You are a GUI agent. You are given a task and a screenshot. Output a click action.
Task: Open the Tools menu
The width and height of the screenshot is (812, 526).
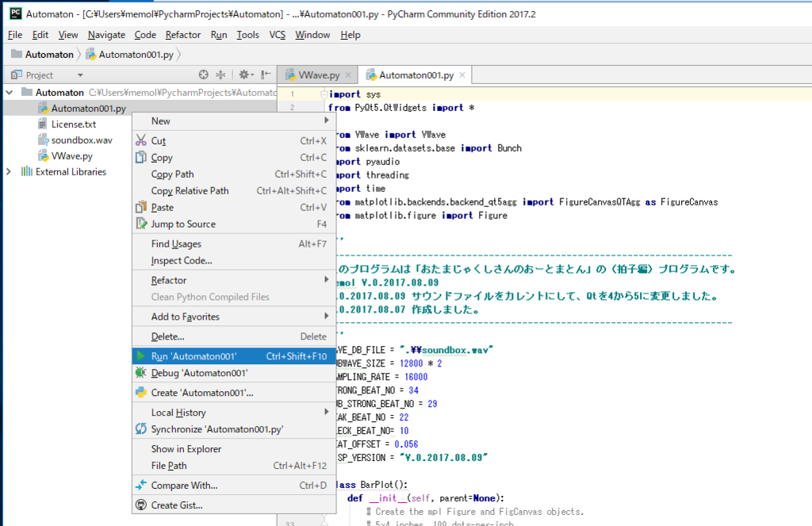247,35
